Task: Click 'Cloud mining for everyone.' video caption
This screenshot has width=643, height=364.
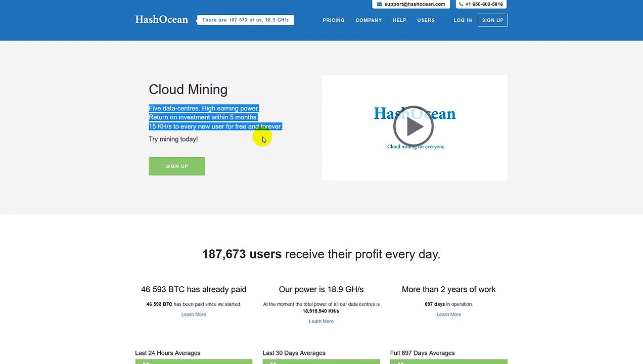Action: tap(416, 147)
